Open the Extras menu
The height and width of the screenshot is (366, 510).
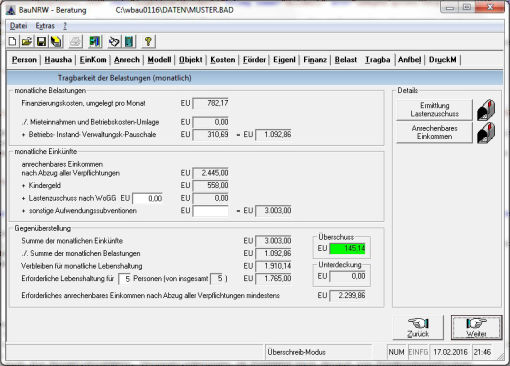tap(45, 26)
